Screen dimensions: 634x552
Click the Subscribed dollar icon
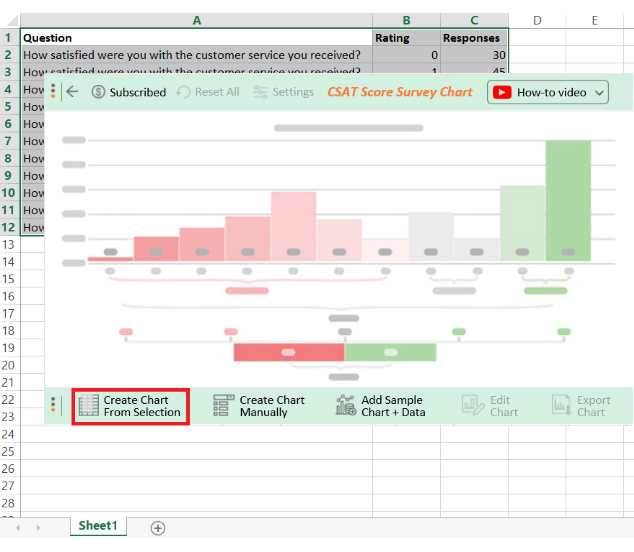(98, 92)
